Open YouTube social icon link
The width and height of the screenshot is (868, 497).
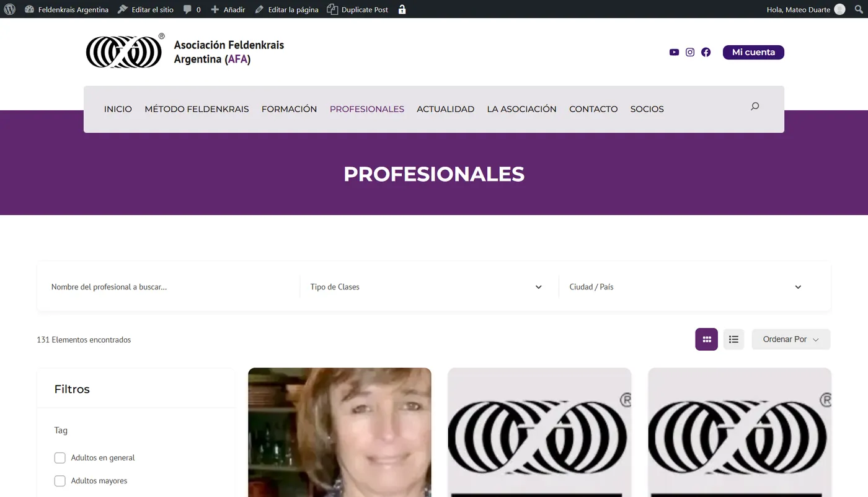[x=674, y=52]
